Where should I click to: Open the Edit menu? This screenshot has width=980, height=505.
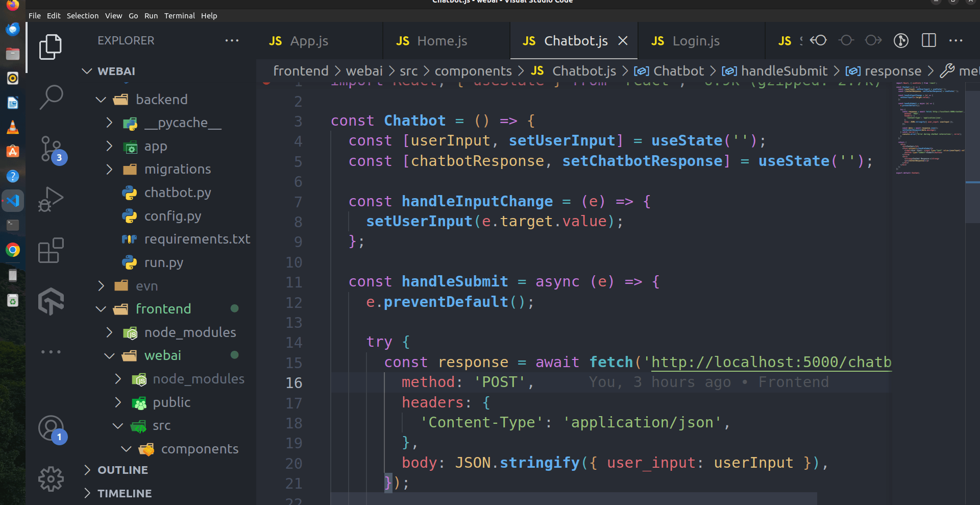tap(54, 16)
